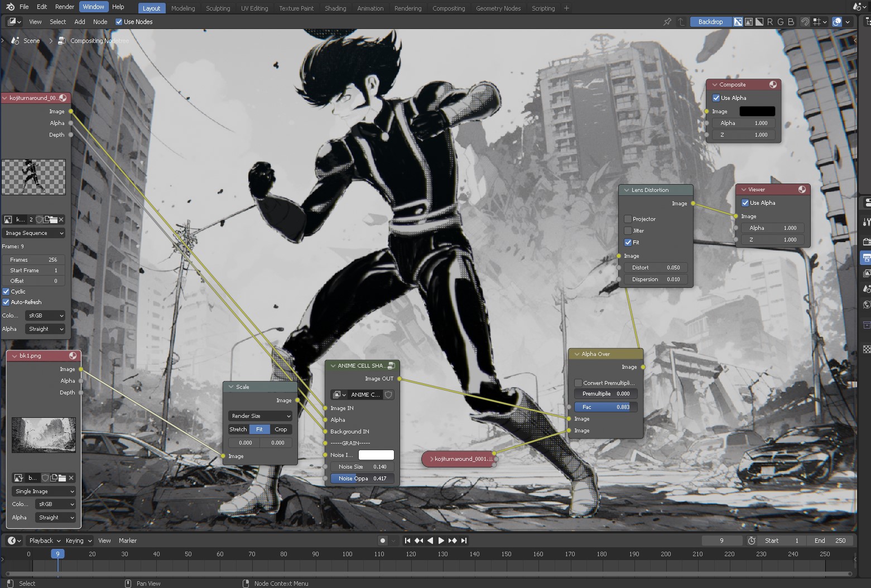Open the Image Sequence source dropdown
871x588 pixels.
click(34, 233)
